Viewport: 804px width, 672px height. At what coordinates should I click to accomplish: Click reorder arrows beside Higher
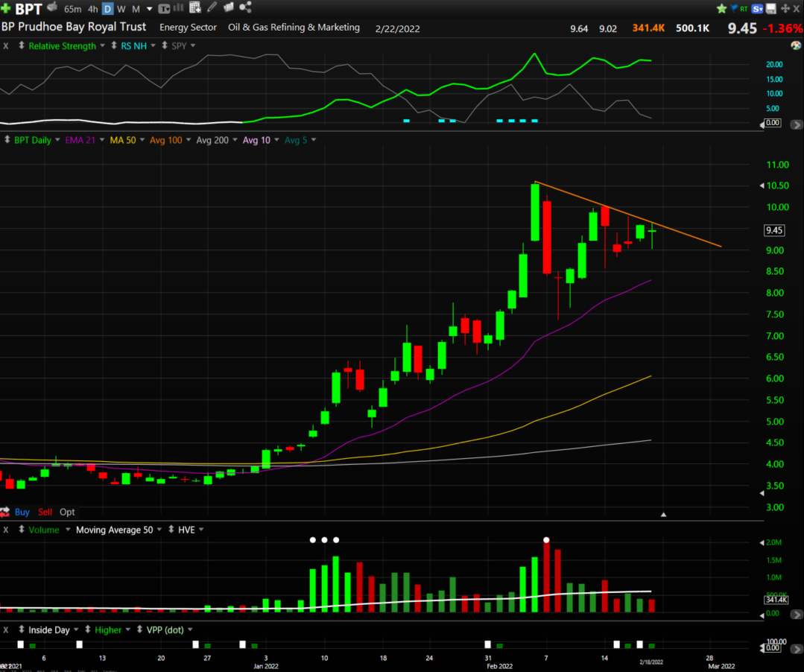pos(88,629)
